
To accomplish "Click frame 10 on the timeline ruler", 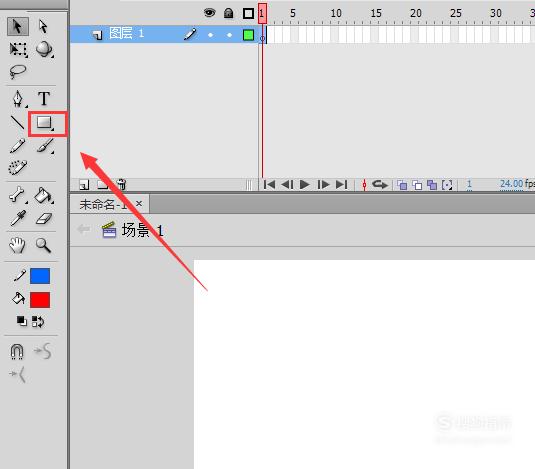I will click(336, 13).
